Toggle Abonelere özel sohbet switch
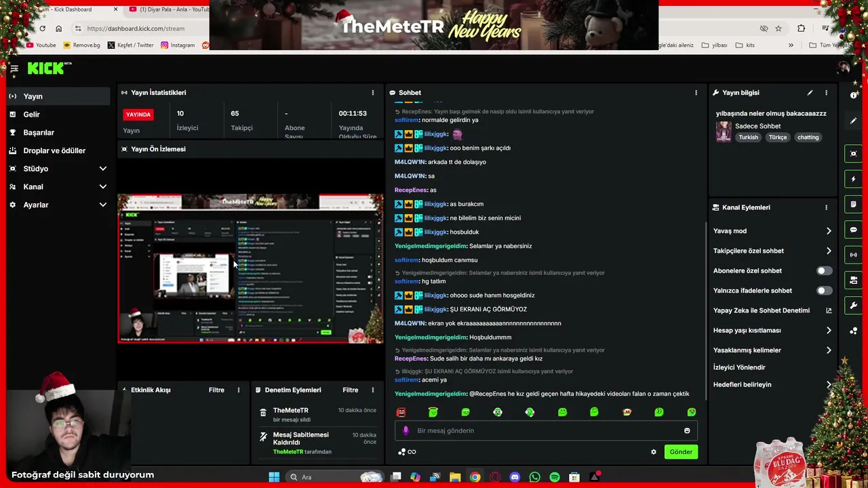This screenshot has height=488, width=868. pos(824,270)
